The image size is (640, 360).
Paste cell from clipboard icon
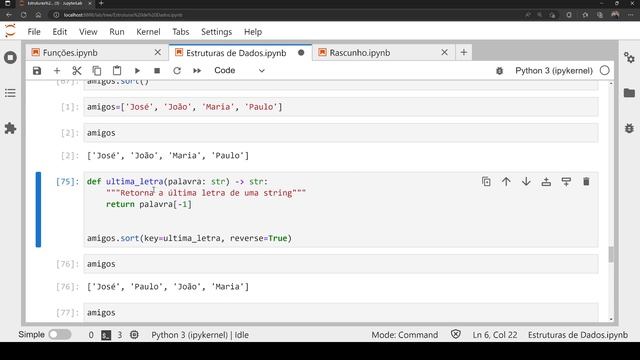click(x=117, y=71)
